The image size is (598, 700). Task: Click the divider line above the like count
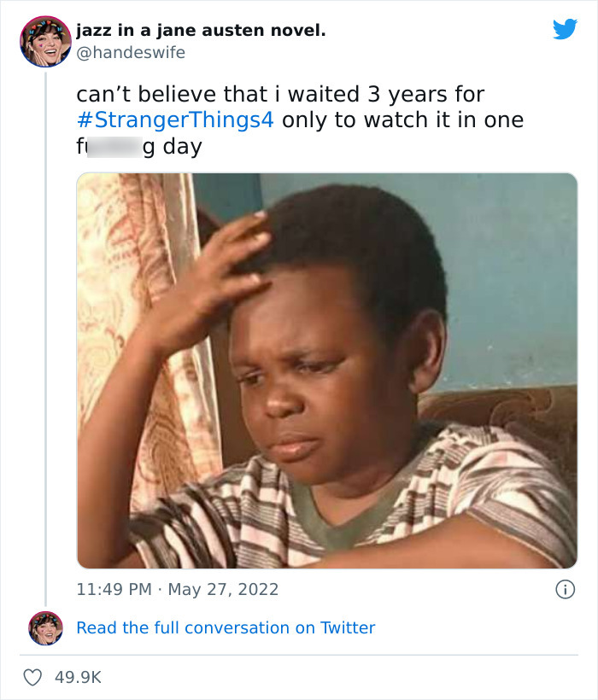click(299, 655)
